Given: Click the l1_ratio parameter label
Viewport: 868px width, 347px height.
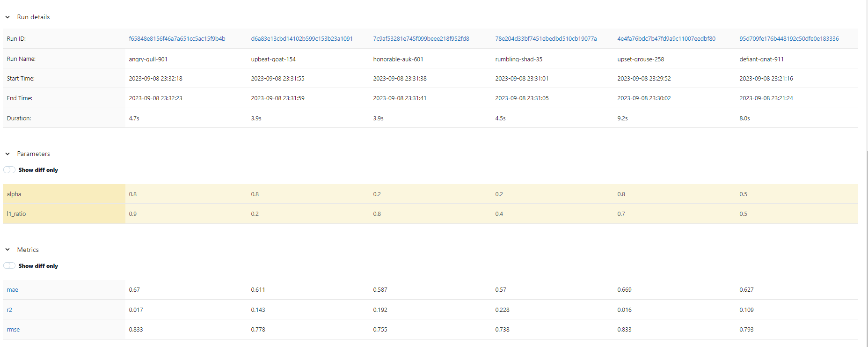Looking at the screenshot, I should (x=16, y=214).
